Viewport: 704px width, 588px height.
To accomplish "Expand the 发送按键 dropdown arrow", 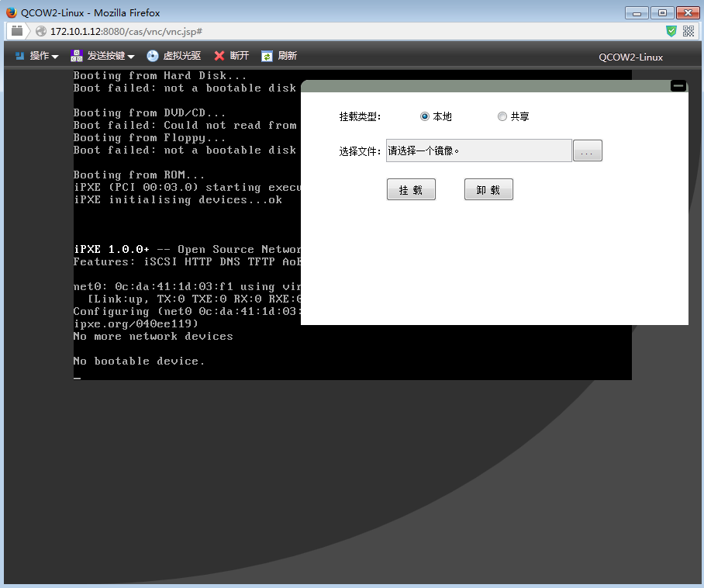I will click(x=131, y=57).
